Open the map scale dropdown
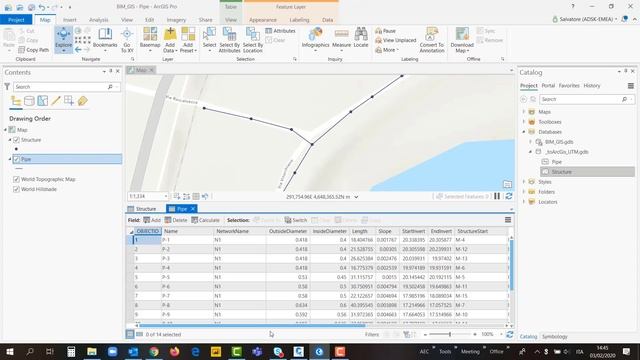 pos(166,196)
